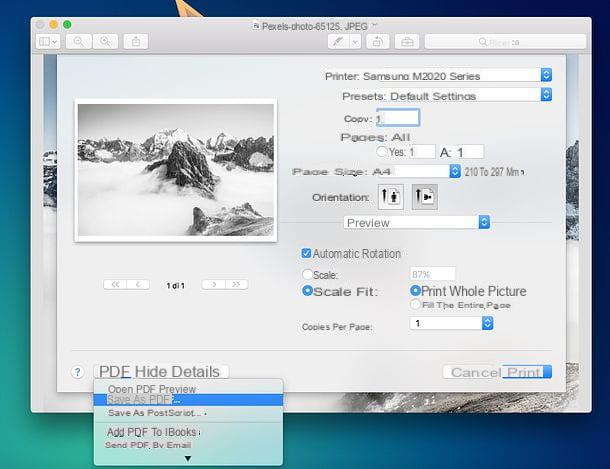Viewport: 610px width, 469px height.
Task: Open the Page Size A4 dropdown
Action: (x=455, y=171)
